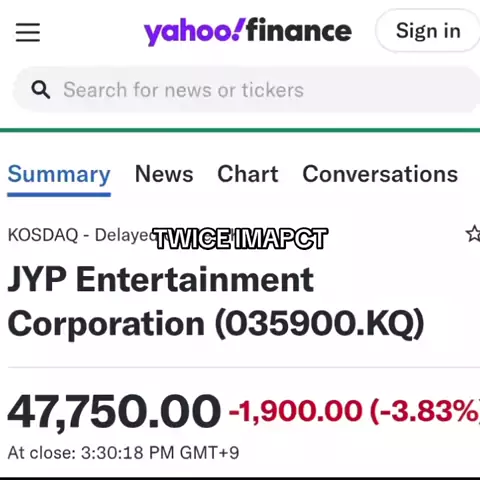Open the hamburger navigation menu

tap(28, 32)
